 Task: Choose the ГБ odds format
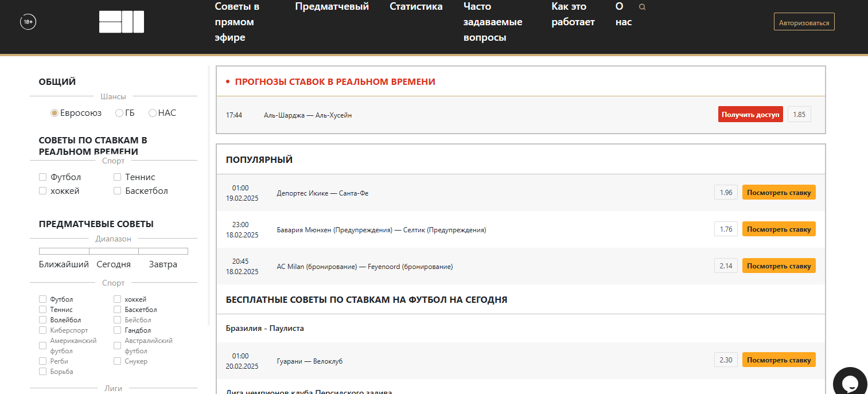click(119, 113)
